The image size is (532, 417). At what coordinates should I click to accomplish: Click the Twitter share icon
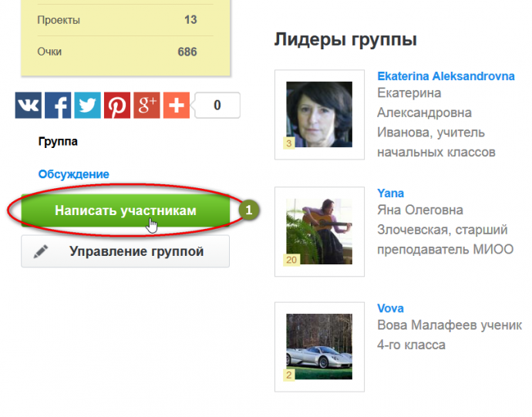point(88,106)
